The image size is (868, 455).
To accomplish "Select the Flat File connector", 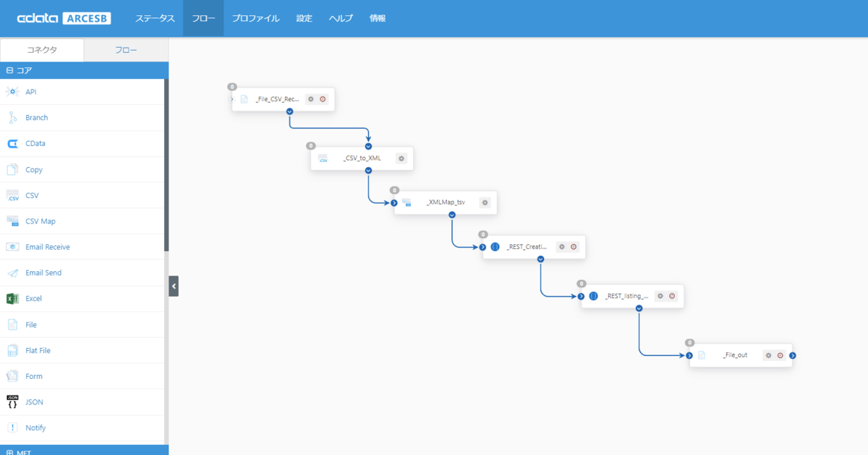I will click(38, 351).
